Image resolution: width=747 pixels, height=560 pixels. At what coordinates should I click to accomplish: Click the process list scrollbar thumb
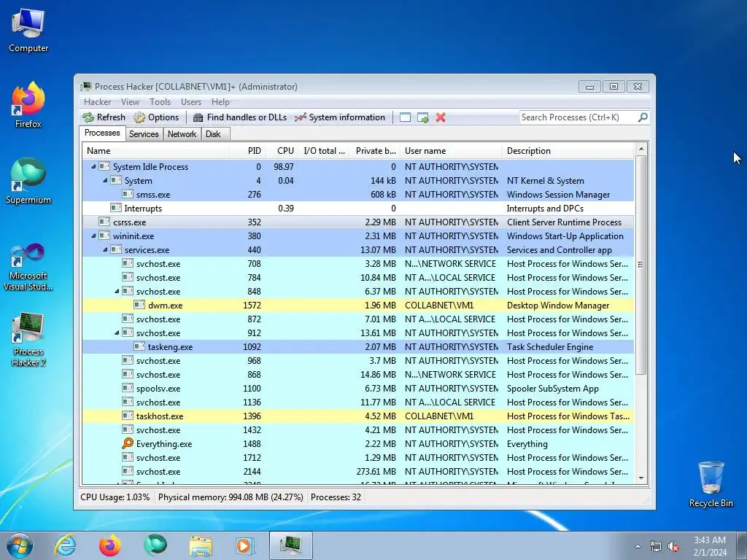[640, 265]
